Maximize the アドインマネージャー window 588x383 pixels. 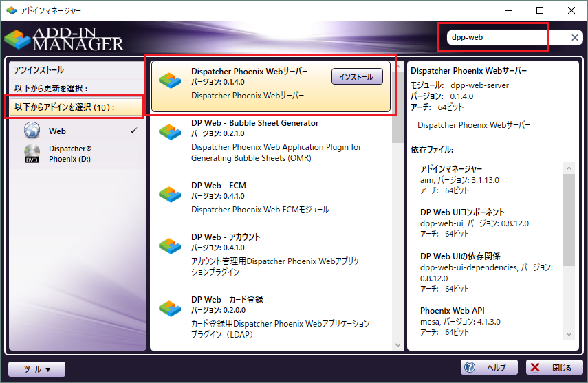[540, 10]
